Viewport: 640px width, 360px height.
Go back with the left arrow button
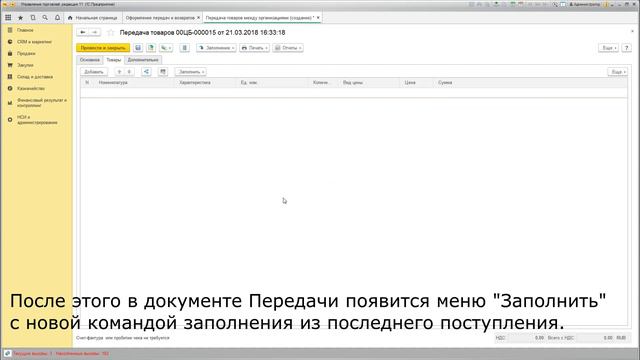pyautogui.click(x=83, y=32)
